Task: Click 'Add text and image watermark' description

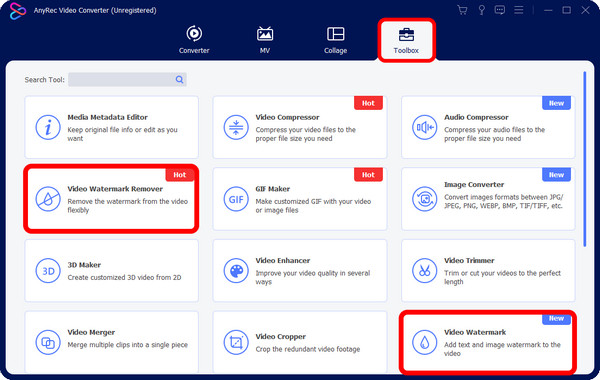Action: (502, 349)
